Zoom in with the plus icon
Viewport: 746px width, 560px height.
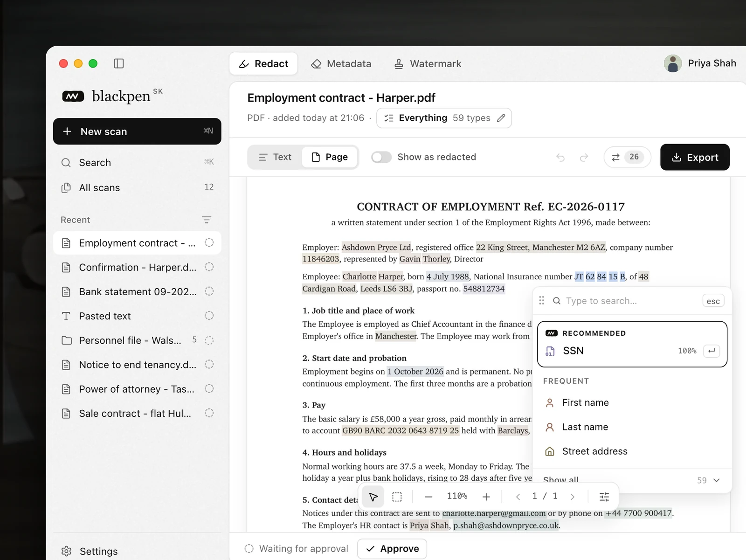[x=486, y=497]
